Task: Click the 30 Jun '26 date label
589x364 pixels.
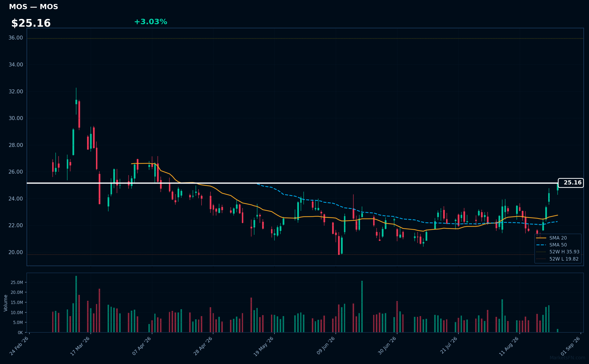Action: tap(387, 346)
